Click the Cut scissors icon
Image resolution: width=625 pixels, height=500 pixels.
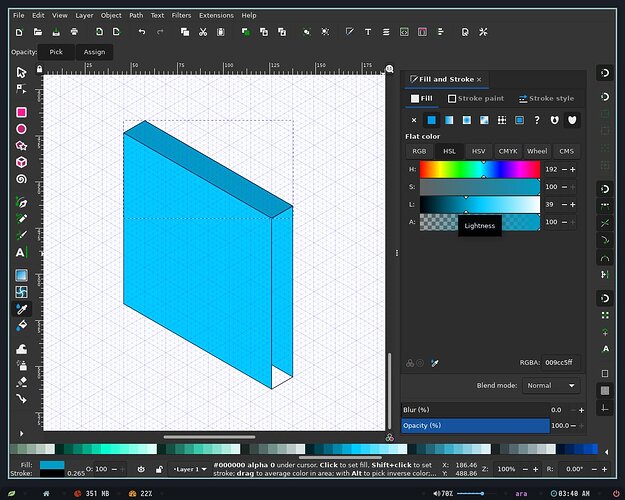(x=203, y=32)
